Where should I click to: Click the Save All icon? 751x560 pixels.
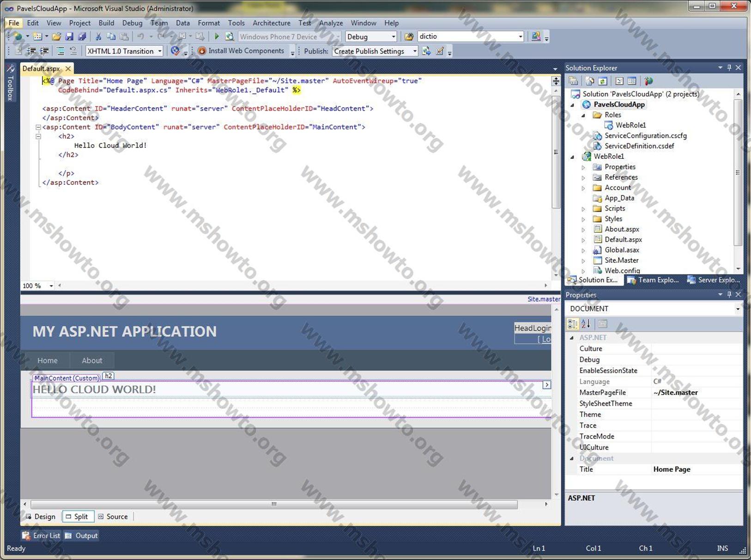(x=82, y=37)
